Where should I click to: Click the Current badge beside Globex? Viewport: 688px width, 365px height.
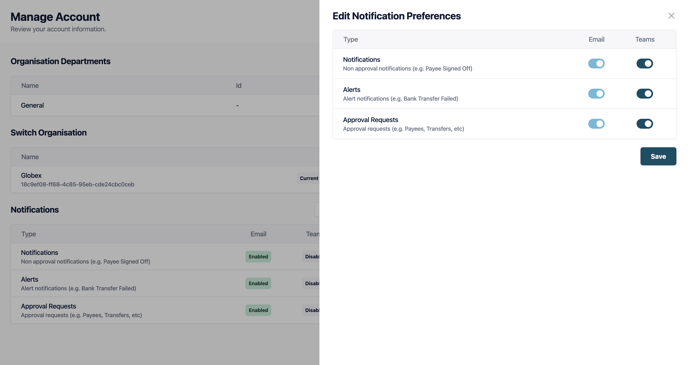309,178
